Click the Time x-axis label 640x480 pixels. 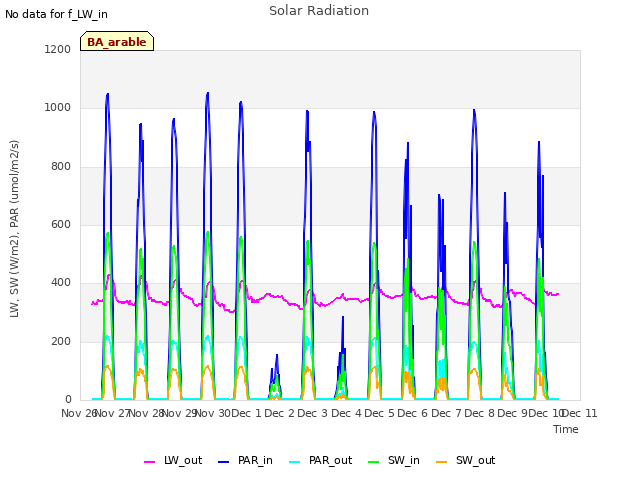pyautogui.click(x=566, y=429)
